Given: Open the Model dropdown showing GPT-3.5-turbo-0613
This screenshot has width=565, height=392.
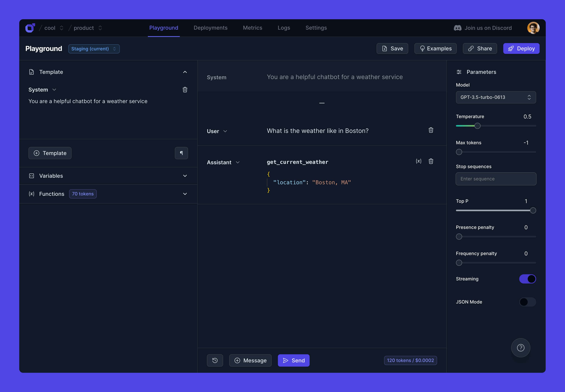Looking at the screenshot, I should (496, 97).
